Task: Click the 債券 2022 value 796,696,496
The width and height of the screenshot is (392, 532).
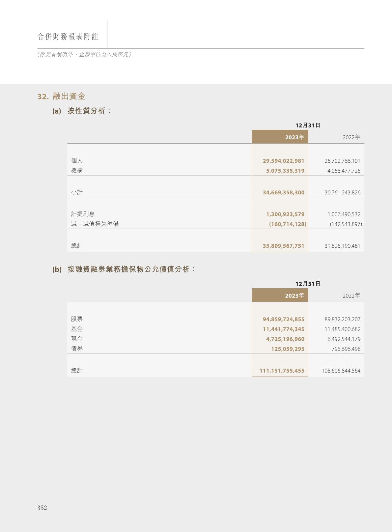Action: tap(346, 349)
